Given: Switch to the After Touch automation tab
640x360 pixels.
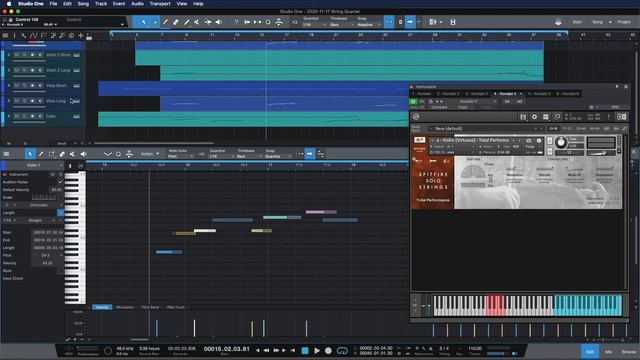Looking at the screenshot, I should pyautogui.click(x=176, y=307).
